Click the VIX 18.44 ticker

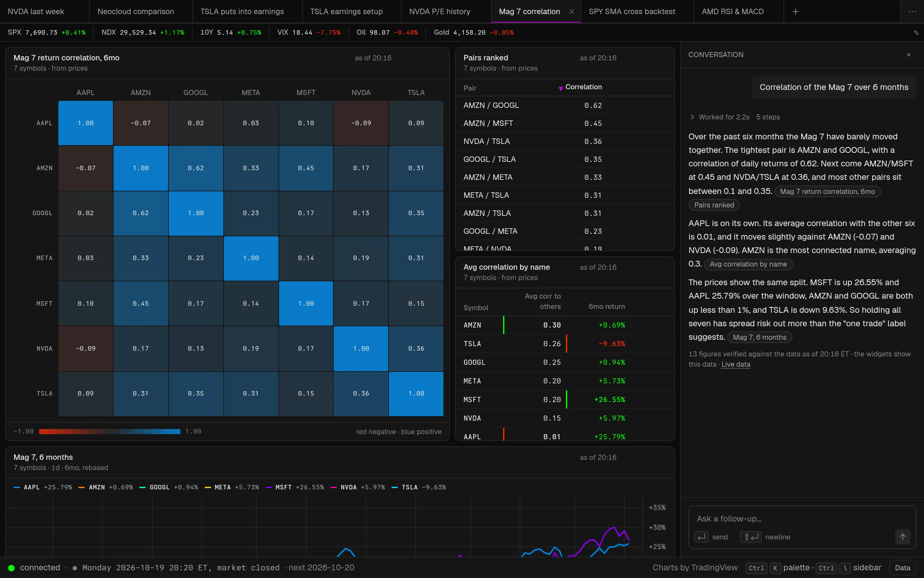(x=309, y=32)
